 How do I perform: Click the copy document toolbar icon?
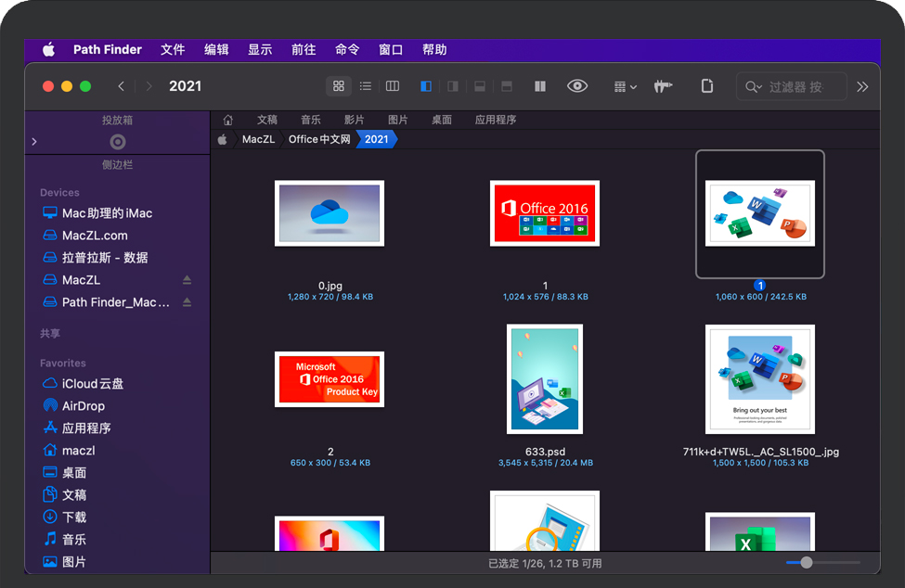707,86
